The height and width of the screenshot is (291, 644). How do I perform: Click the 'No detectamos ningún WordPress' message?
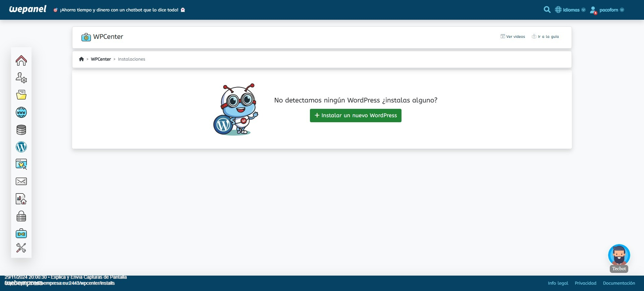click(x=356, y=100)
